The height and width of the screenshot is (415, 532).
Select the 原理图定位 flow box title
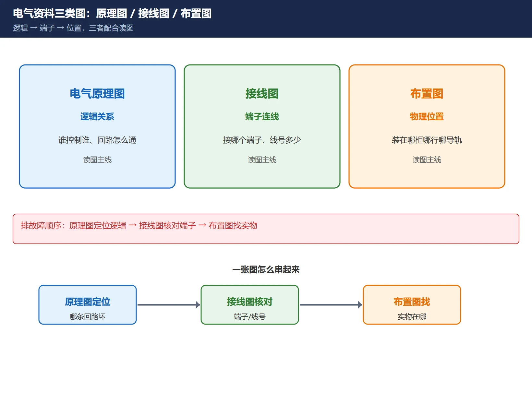88,302
